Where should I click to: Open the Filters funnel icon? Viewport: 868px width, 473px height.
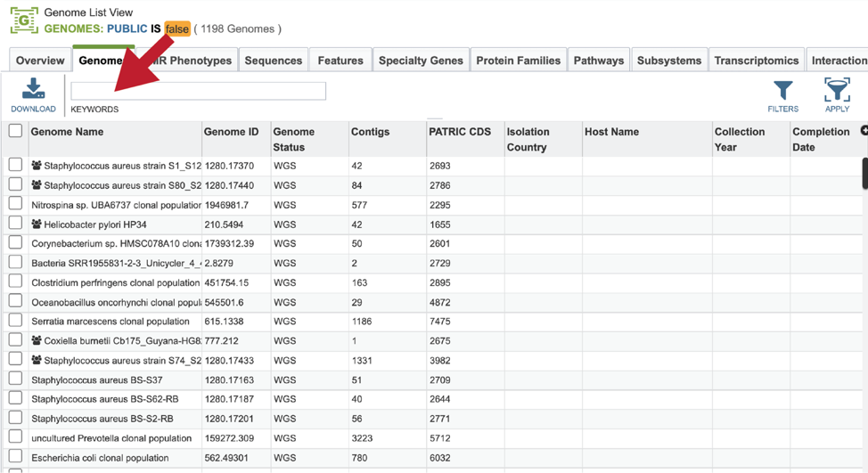coord(782,91)
